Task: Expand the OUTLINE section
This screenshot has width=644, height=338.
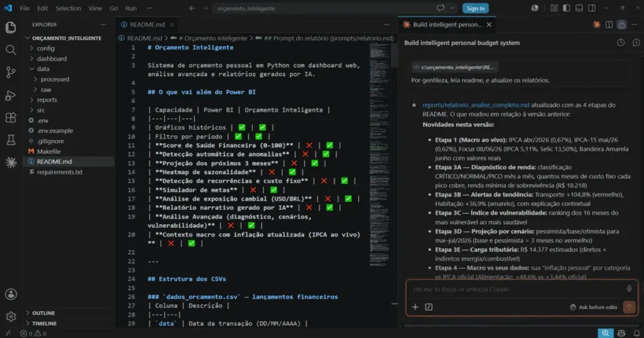Action: pos(43,313)
